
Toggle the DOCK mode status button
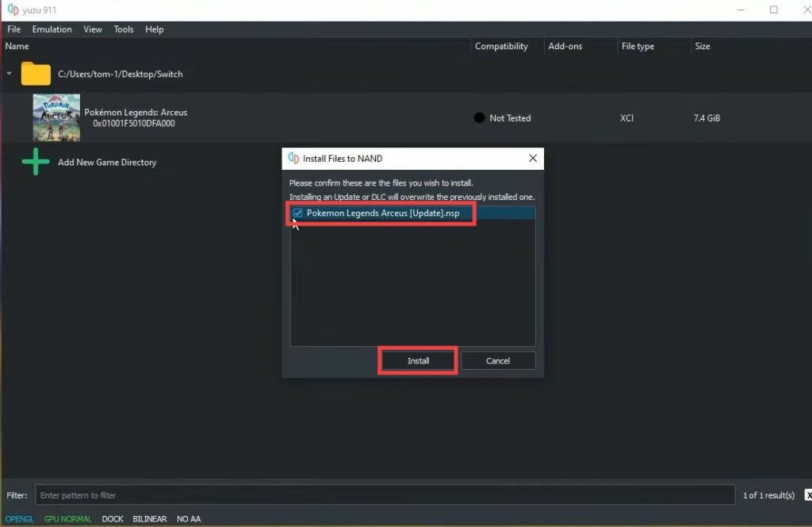113,519
